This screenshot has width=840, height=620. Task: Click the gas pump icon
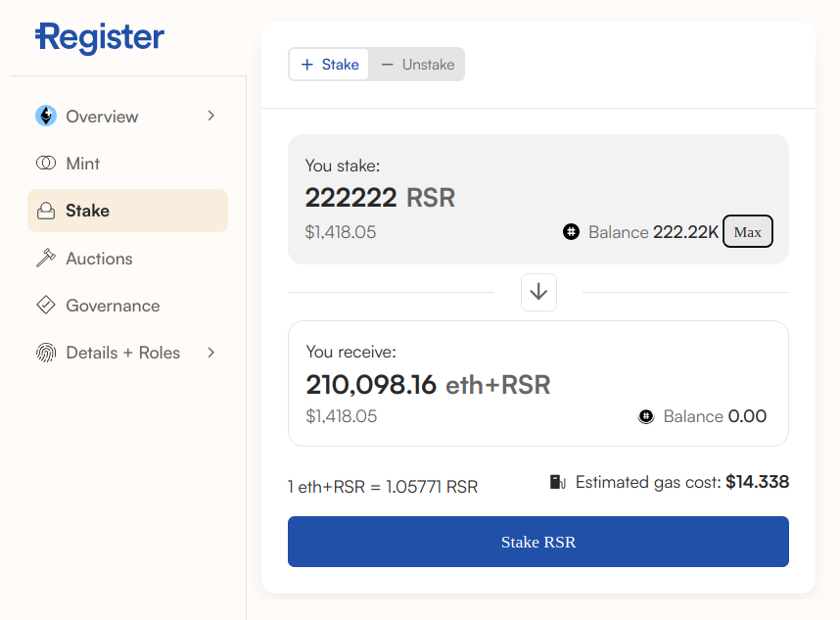[558, 482]
